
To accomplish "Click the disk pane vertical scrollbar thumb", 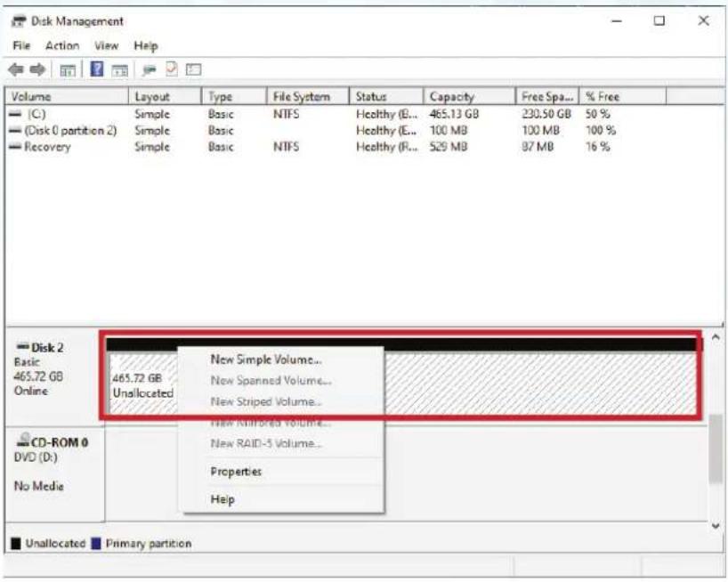I will pyautogui.click(x=716, y=449).
